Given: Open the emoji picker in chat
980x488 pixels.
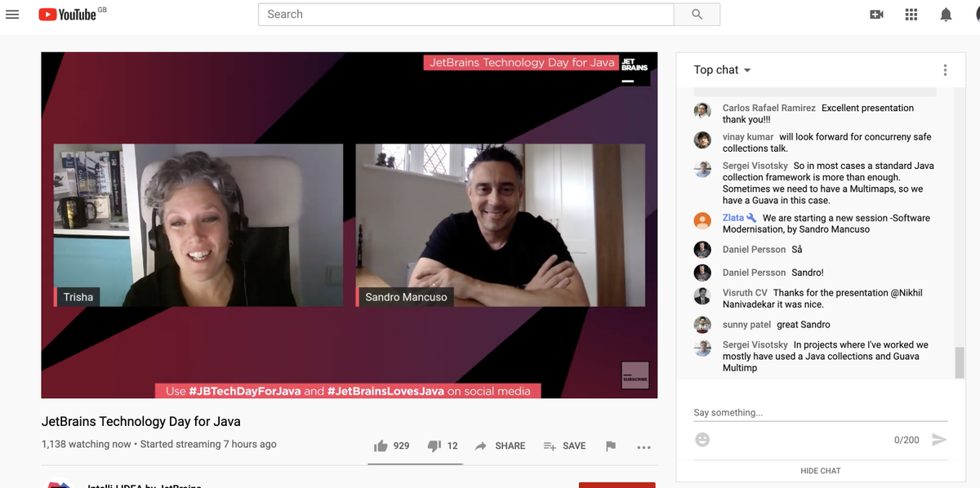Looking at the screenshot, I should tap(702, 440).
